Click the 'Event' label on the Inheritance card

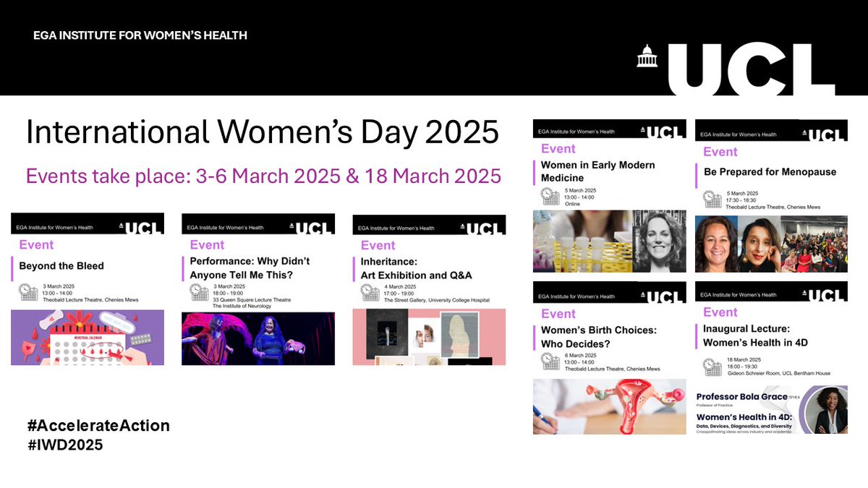coord(378,245)
